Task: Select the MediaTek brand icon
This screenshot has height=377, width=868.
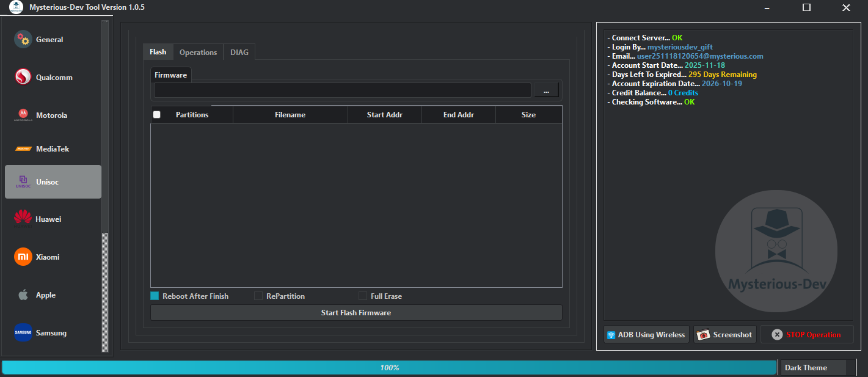Action: [x=23, y=148]
